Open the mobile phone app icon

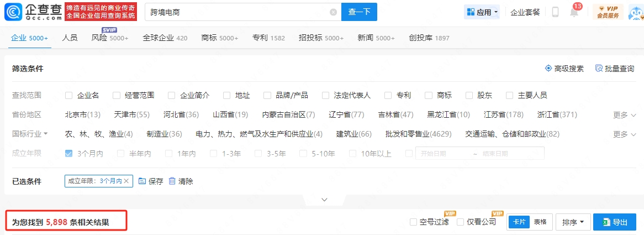coord(555,12)
